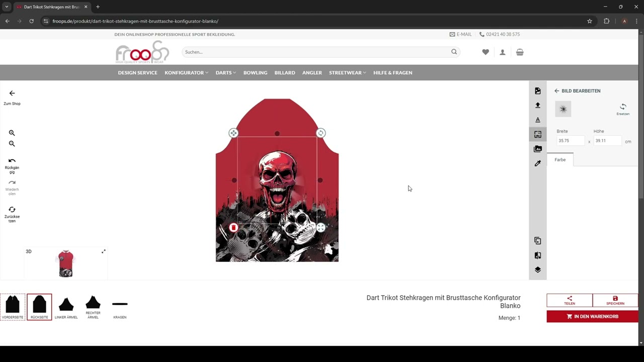Select the Rückseite jersey part

pos(39,307)
